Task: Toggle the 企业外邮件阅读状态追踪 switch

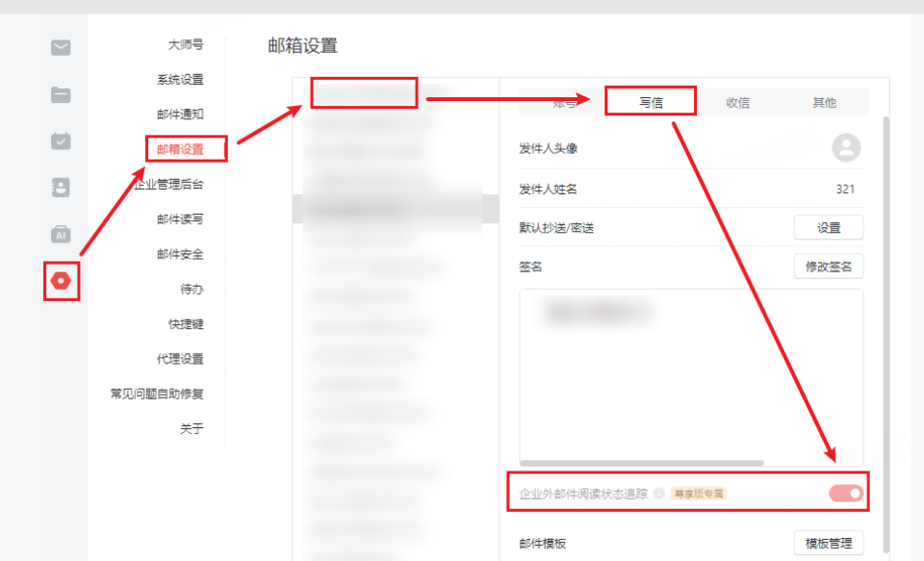Action: (x=846, y=494)
